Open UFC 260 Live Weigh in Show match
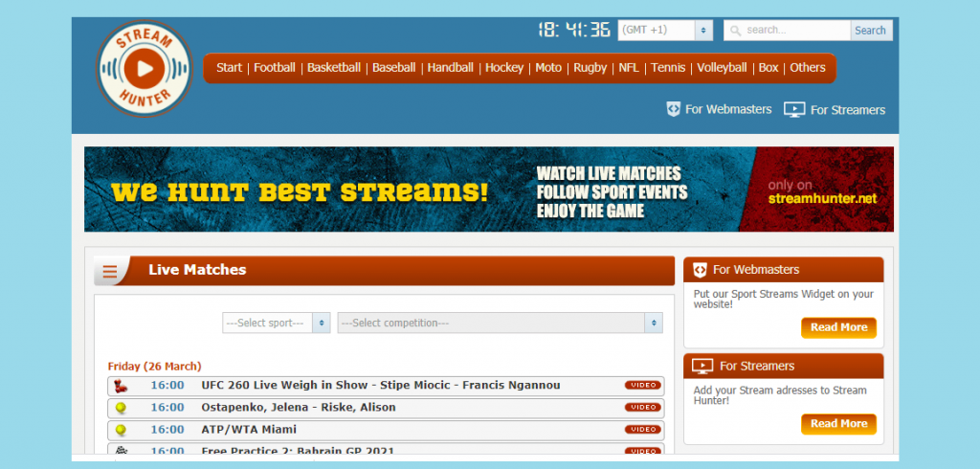The image size is (980, 469). [x=381, y=385]
